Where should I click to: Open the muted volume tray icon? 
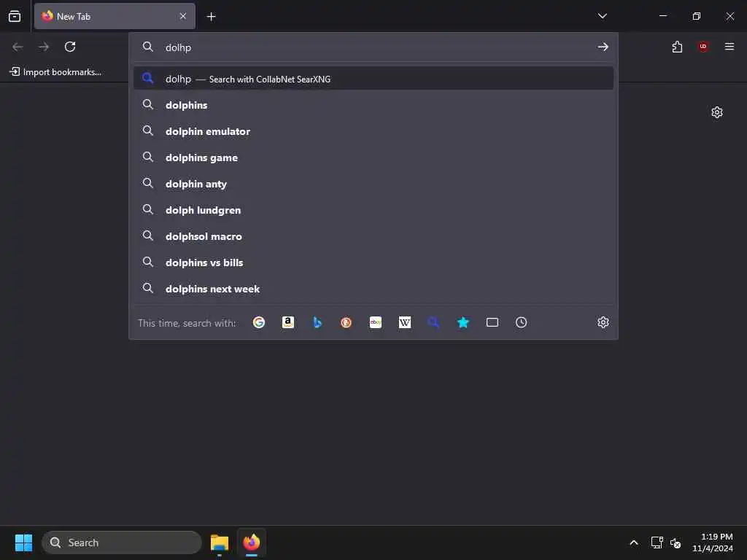(x=676, y=542)
